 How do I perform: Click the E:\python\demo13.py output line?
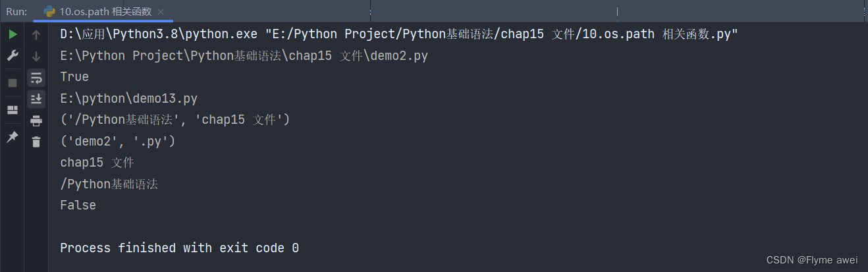[128, 99]
